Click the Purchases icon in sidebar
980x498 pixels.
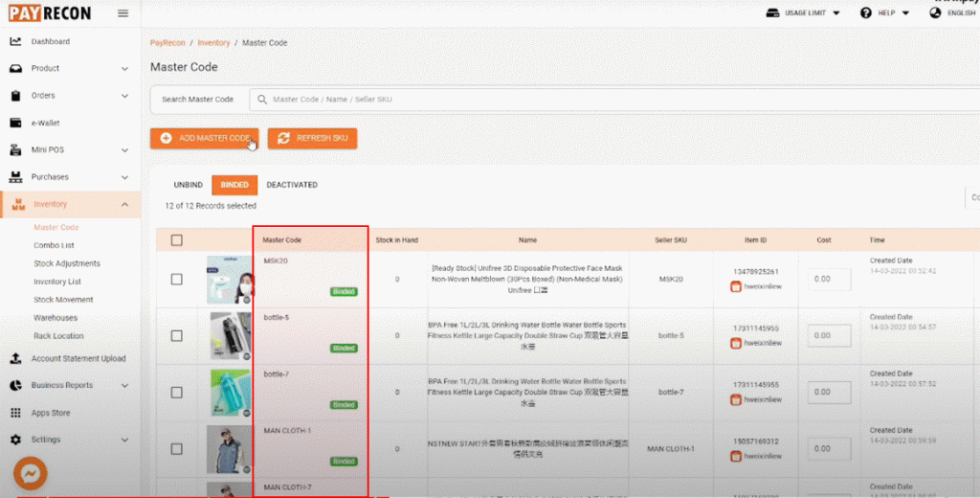tap(15, 177)
